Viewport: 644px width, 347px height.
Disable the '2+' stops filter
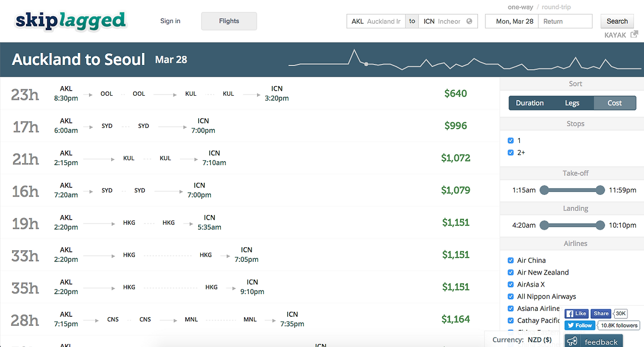pos(511,152)
